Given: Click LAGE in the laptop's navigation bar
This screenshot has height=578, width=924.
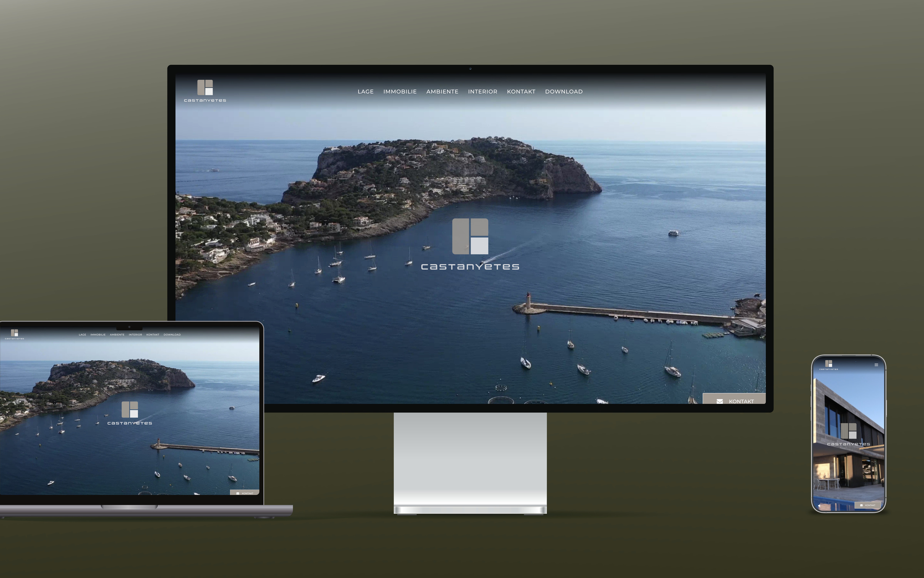Looking at the screenshot, I should pos(82,334).
